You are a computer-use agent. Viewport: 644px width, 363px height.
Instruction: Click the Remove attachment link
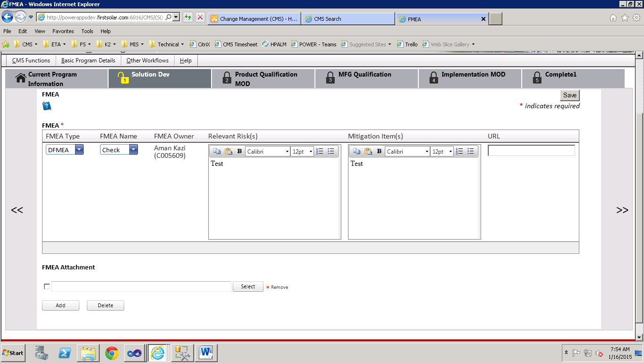pos(277,287)
